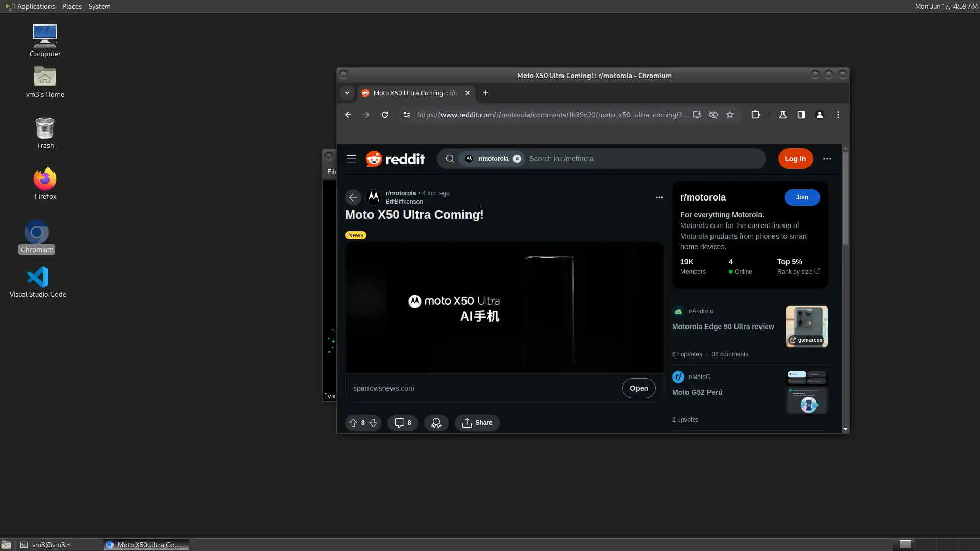Screen dimensions: 980x551
Task: Reload the current Reddit page
Action: 385,115
